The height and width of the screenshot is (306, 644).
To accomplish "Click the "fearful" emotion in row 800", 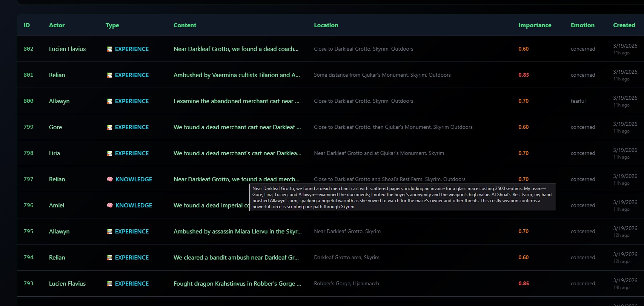I will tap(578, 101).
